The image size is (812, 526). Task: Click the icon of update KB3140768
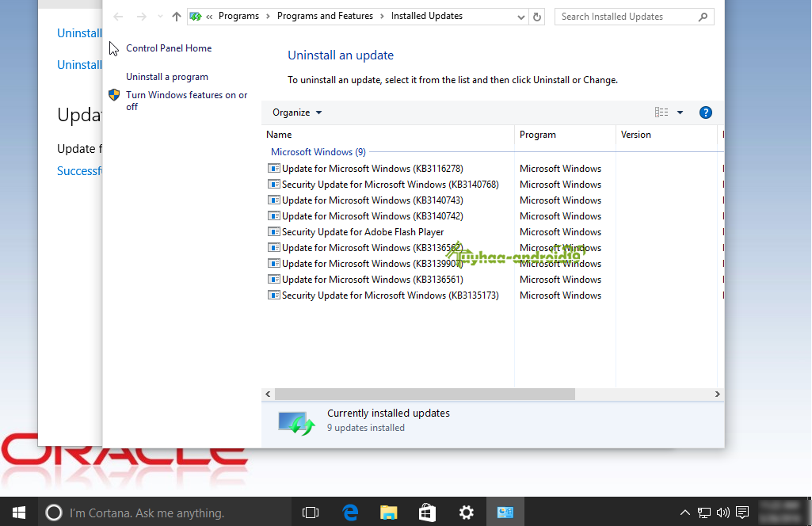tap(273, 185)
